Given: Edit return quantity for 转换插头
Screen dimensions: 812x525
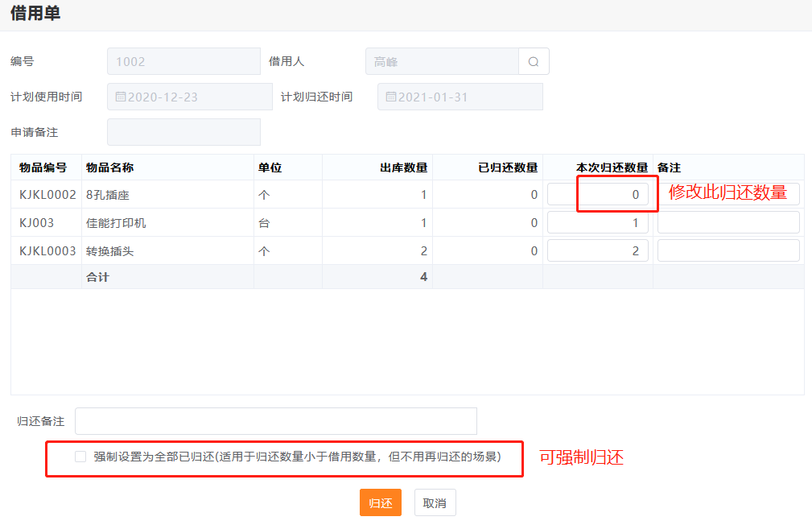Looking at the screenshot, I should coord(598,251).
